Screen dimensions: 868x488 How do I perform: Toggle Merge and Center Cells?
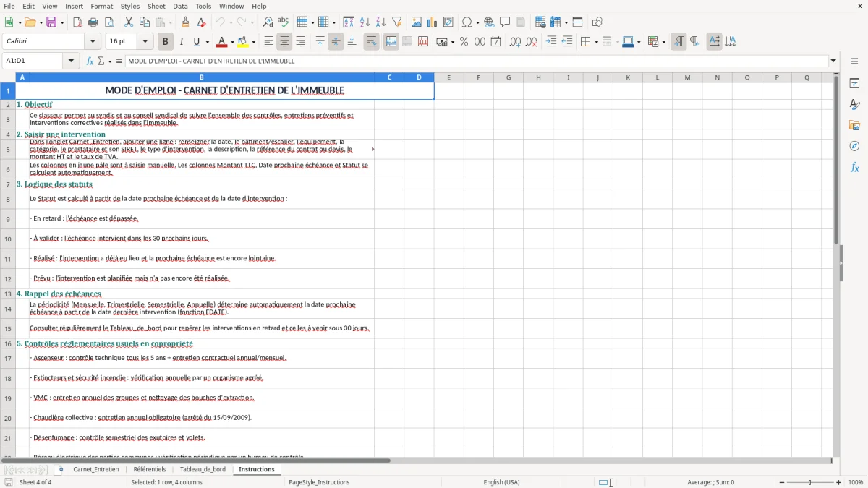point(391,42)
